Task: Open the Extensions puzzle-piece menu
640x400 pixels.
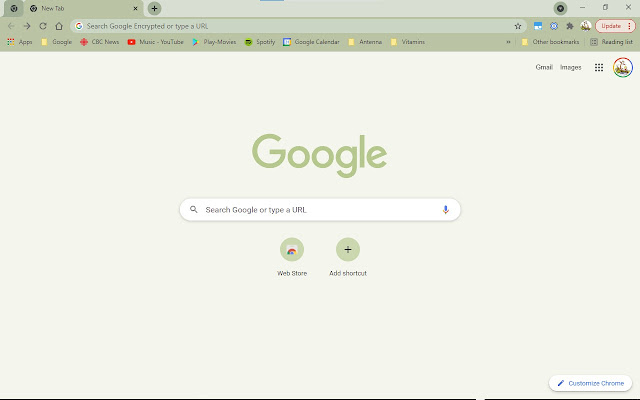Action: (x=570, y=26)
